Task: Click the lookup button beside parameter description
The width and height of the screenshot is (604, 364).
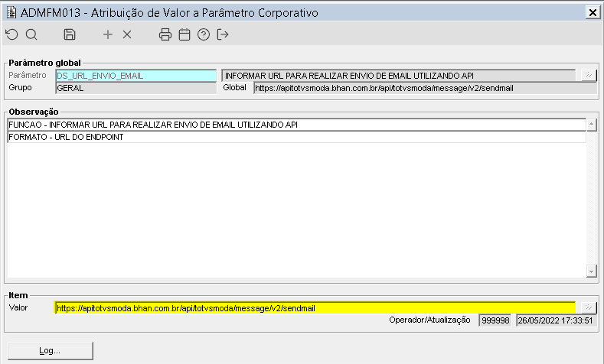Action: 589,75
